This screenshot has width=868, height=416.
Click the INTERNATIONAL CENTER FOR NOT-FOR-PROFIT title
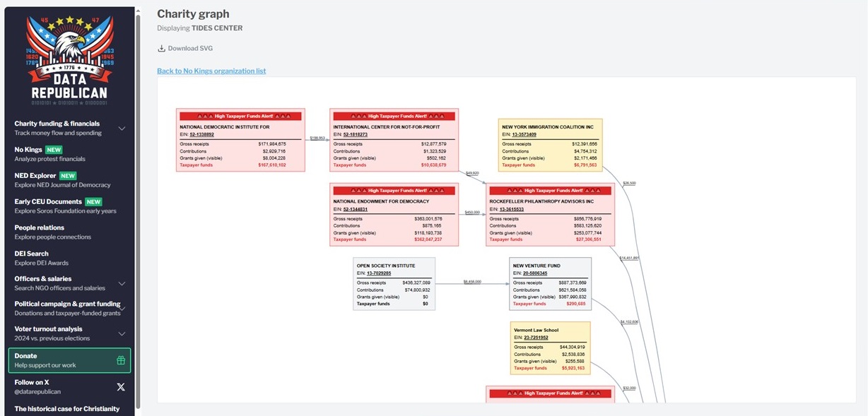[387, 127]
